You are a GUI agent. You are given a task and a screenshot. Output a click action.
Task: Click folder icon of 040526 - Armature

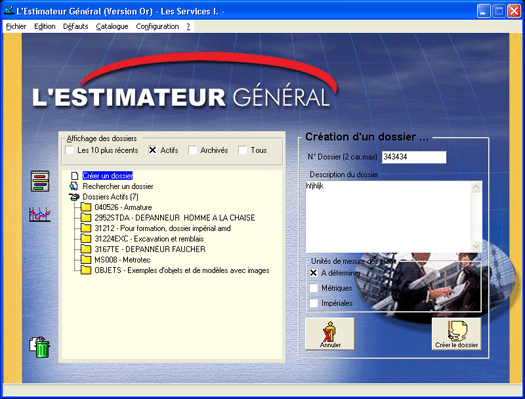pyautogui.click(x=86, y=207)
